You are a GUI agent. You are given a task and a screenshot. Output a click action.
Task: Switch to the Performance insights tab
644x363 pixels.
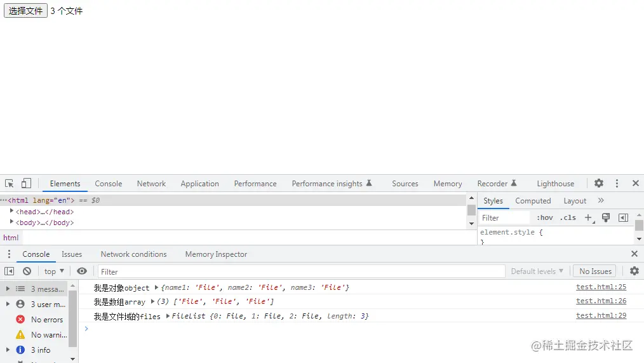(332, 184)
